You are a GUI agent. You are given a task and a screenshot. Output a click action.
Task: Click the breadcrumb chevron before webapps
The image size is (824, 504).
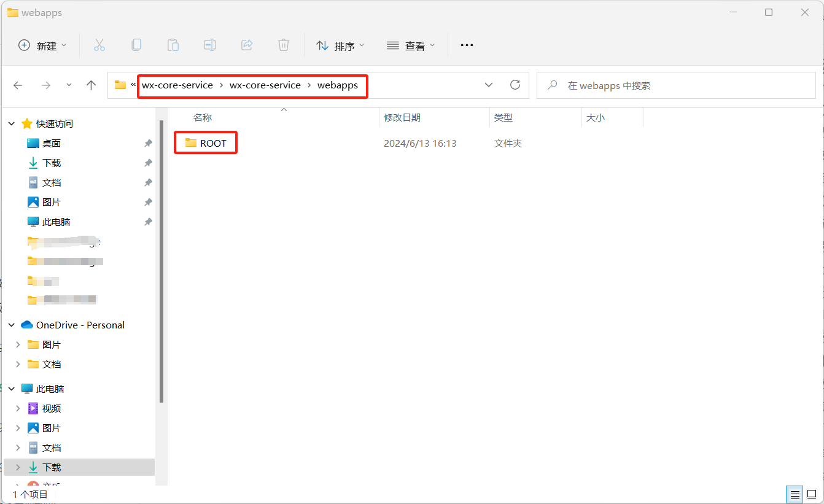309,85
